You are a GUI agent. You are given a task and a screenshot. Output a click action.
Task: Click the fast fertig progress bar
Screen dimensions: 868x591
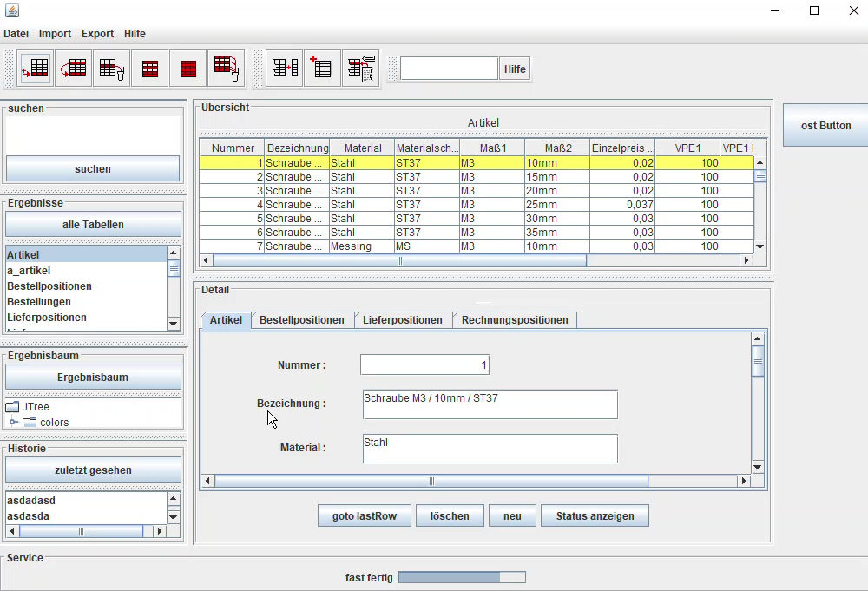tap(462, 577)
